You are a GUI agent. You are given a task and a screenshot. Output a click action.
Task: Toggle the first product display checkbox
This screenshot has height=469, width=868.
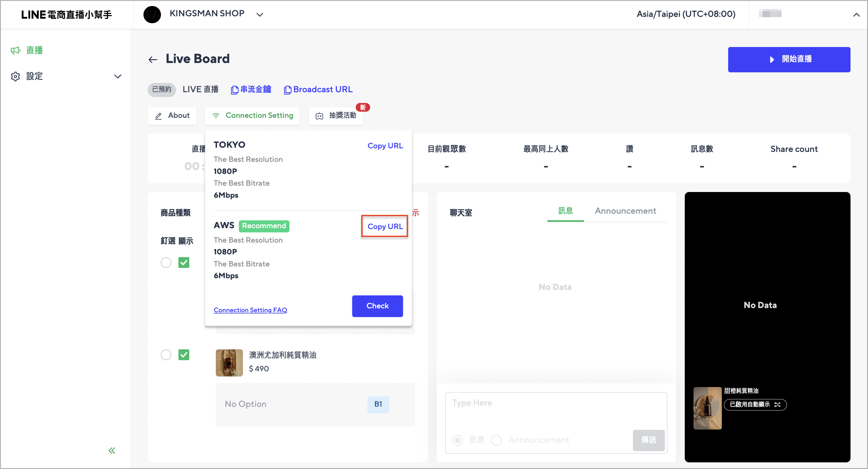184,263
